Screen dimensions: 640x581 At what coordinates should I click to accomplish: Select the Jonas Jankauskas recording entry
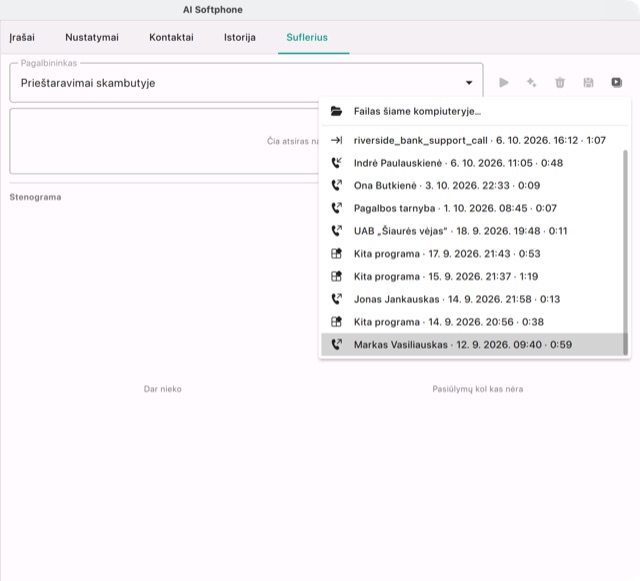(x=472, y=299)
